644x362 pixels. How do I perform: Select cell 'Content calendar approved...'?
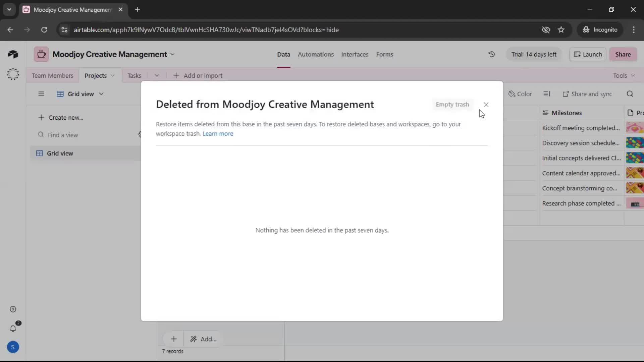[581, 173]
